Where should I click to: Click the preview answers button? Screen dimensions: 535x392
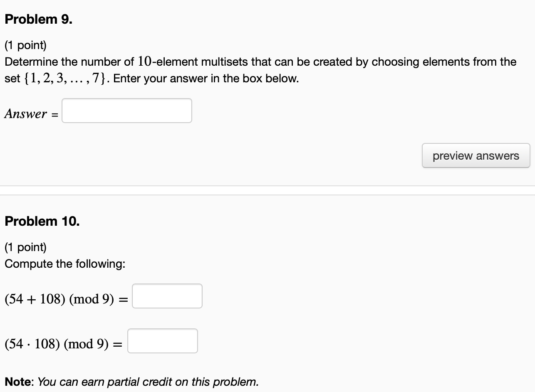(476, 155)
